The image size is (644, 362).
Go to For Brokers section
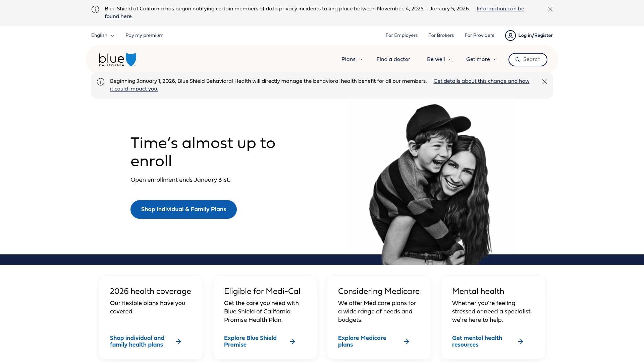(x=441, y=36)
